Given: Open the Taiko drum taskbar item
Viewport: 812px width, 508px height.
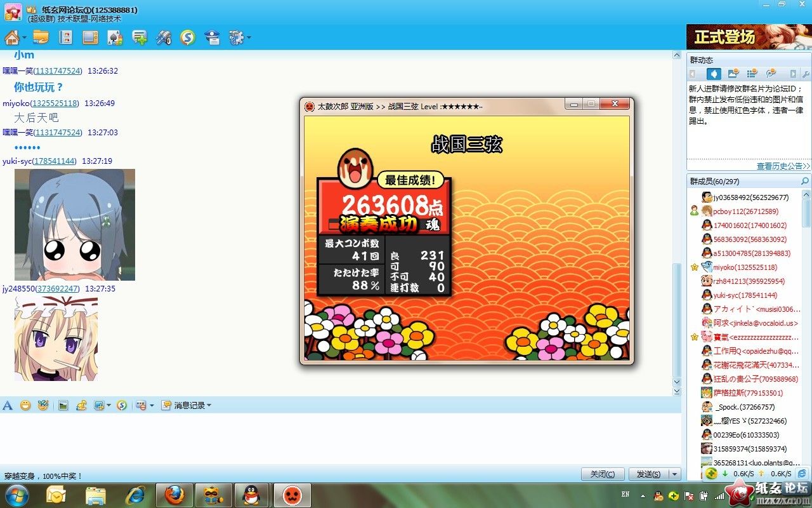Looking at the screenshot, I should tap(292, 495).
